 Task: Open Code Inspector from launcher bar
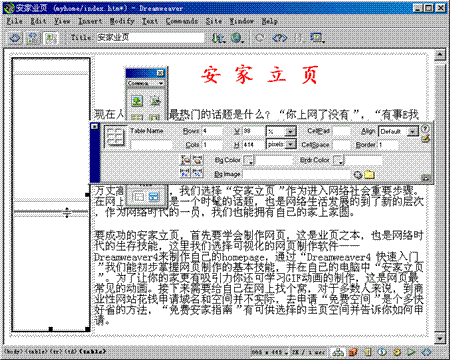tap(426, 352)
